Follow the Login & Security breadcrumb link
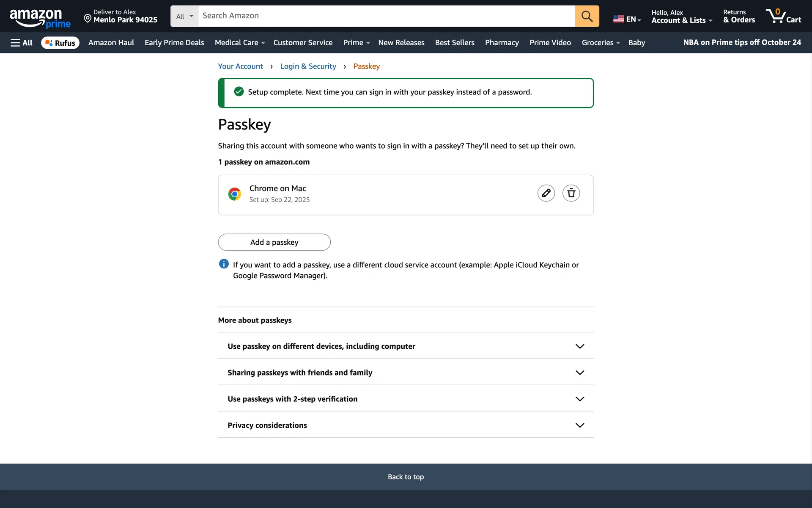Image resolution: width=812 pixels, height=508 pixels. [308, 66]
